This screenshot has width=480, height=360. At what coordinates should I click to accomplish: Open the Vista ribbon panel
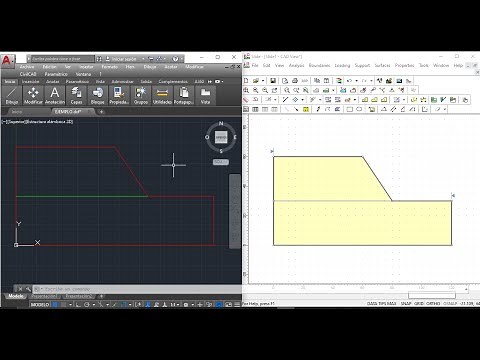click(x=205, y=96)
